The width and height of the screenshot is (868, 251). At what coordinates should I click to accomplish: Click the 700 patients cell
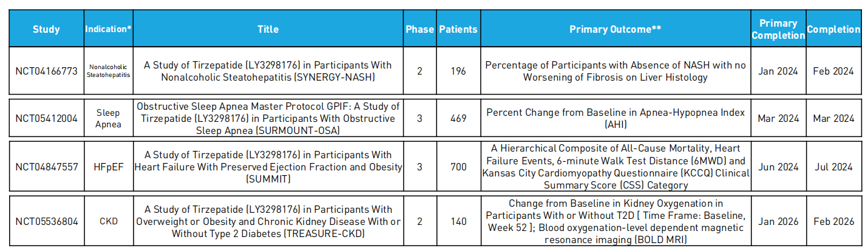(458, 167)
